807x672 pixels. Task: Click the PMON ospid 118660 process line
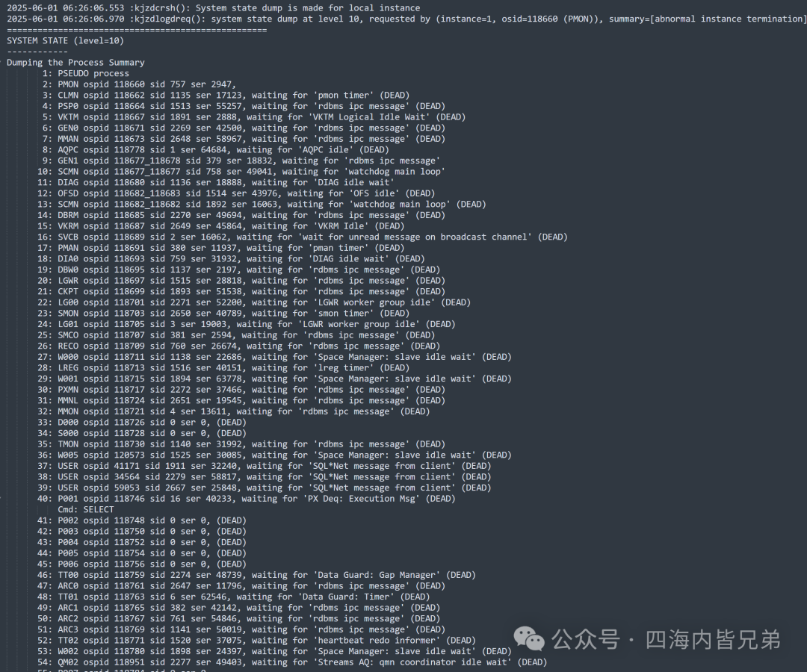139,84
